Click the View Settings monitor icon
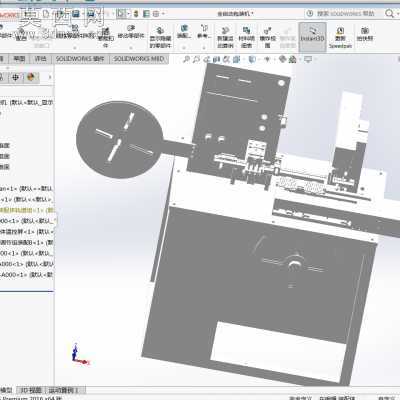 point(308,59)
